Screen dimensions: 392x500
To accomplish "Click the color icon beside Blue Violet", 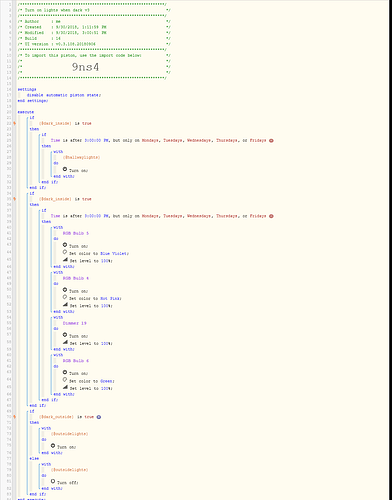I will (65, 252).
